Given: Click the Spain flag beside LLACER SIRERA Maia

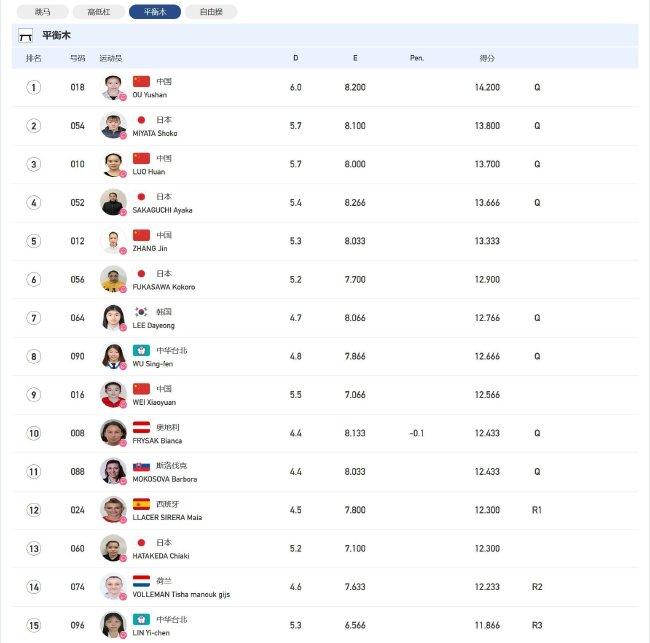Looking at the screenshot, I should tap(141, 504).
